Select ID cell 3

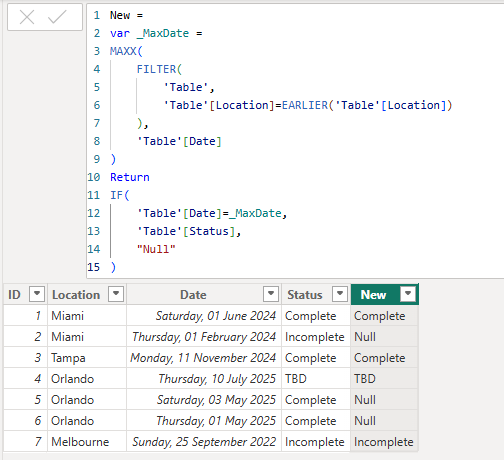click(26, 358)
